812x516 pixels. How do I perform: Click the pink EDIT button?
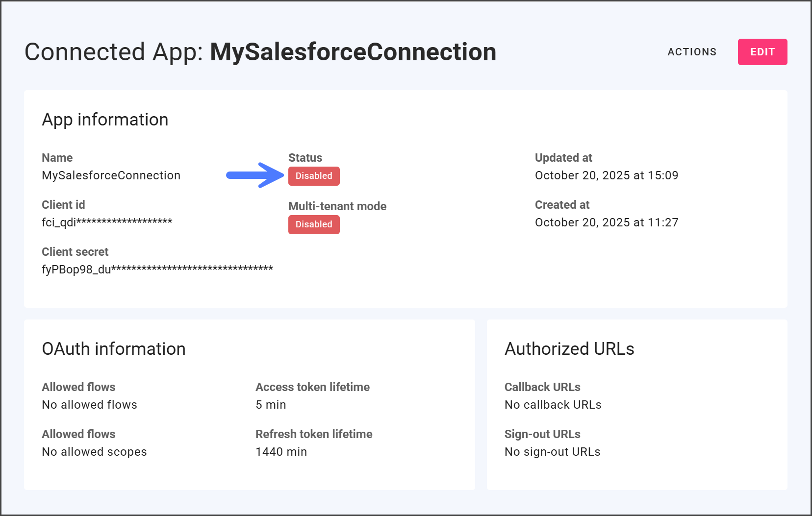(762, 52)
